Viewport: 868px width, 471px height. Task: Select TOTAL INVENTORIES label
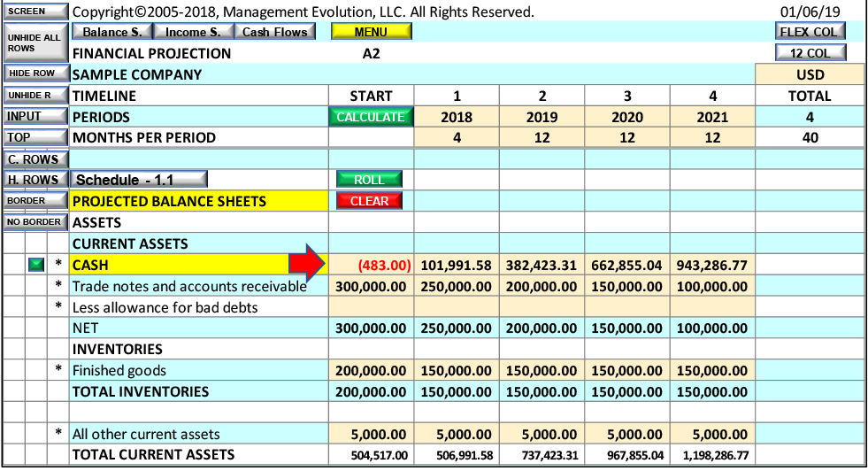click(141, 391)
